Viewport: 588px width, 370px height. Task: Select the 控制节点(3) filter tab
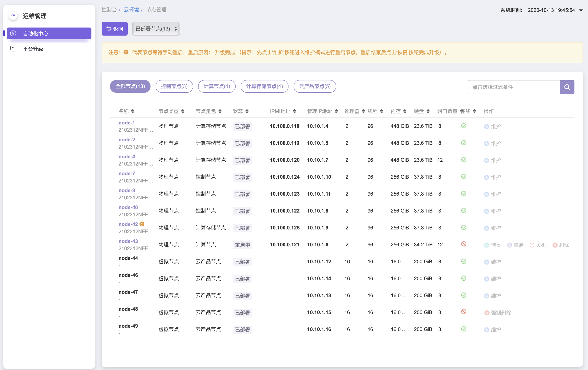tap(174, 86)
